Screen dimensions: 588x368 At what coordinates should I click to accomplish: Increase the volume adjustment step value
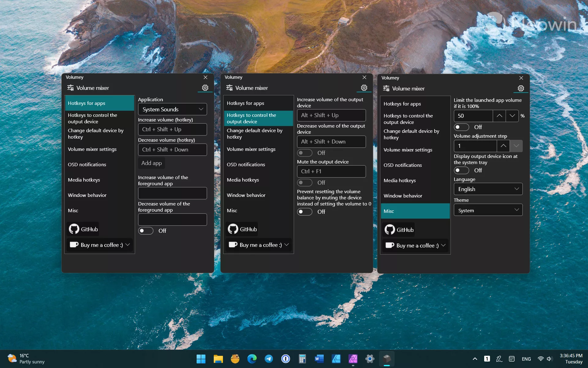[503, 146]
